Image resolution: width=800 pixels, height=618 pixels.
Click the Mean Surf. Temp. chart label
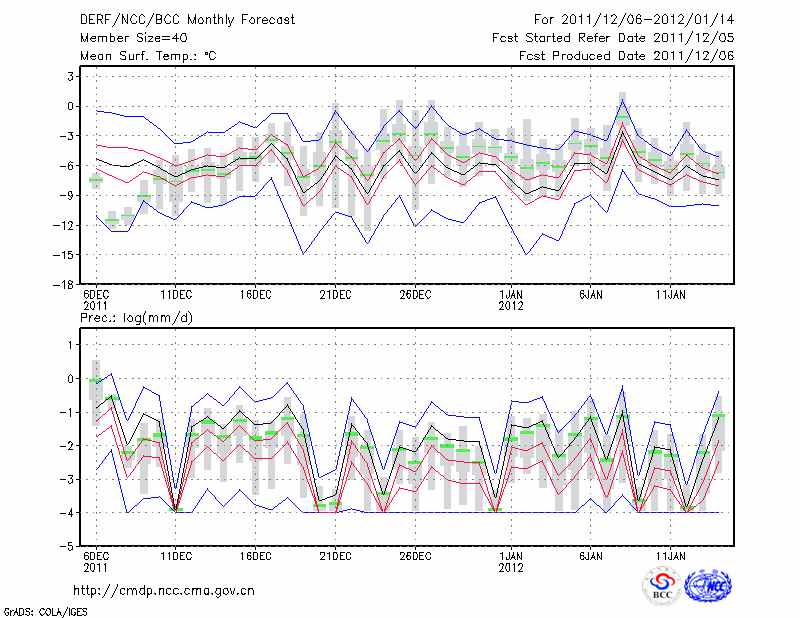click(x=148, y=56)
